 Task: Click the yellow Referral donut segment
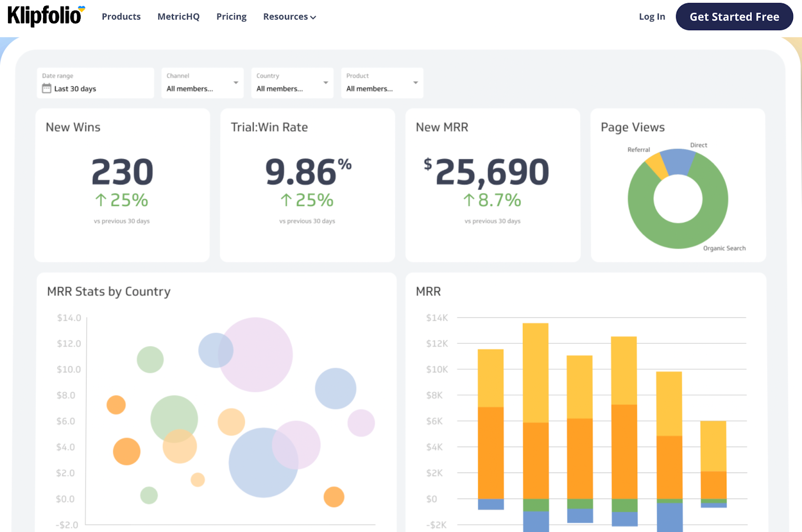(657, 166)
